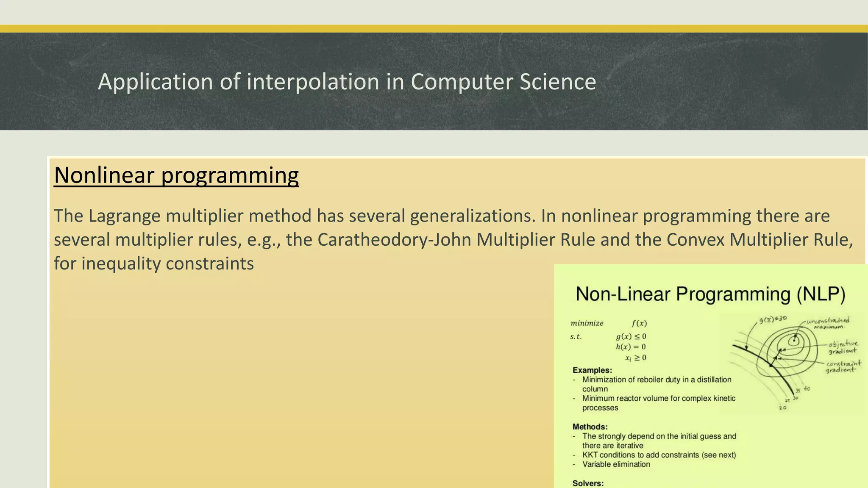Image resolution: width=868 pixels, height=488 pixels.
Task: Click the 'Variable elimination' bullet
Action: (x=616, y=464)
